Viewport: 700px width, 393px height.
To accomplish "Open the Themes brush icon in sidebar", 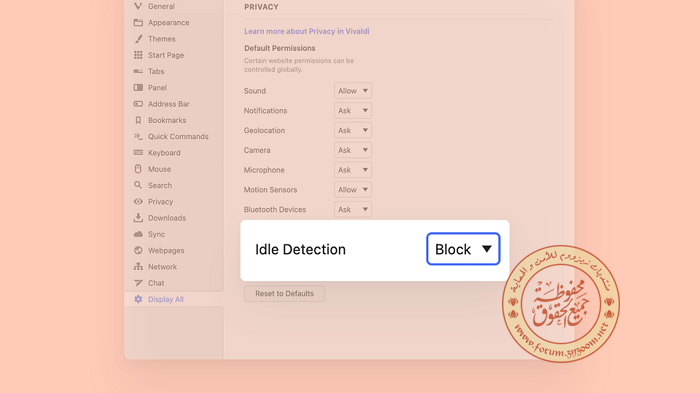I will tap(138, 39).
